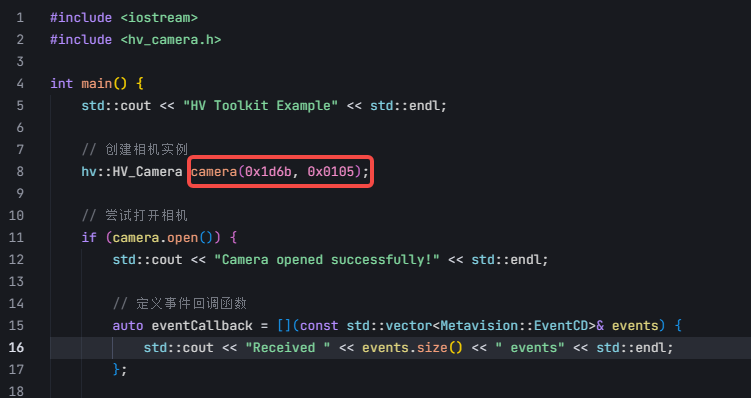Click Metavision::EventCD in the vector type
This screenshot has height=398, width=751.
514,326
